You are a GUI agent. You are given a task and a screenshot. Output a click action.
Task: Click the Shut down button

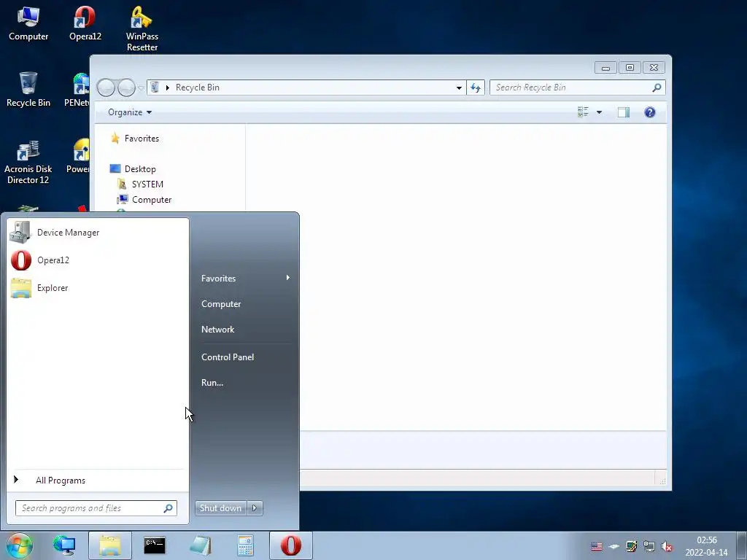(x=221, y=508)
